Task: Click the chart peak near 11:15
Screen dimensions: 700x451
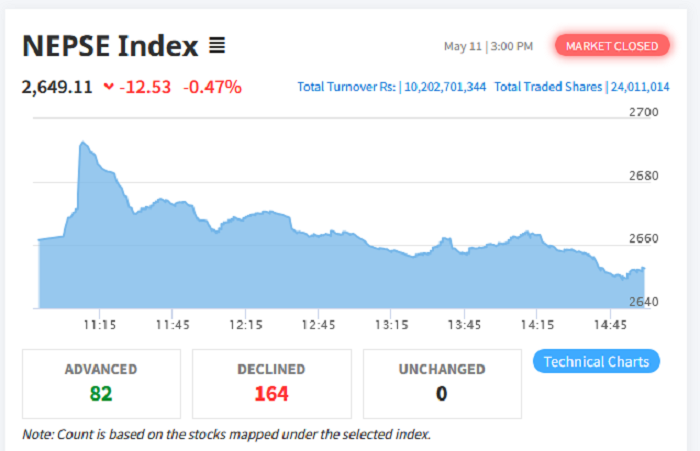Action: click(83, 144)
